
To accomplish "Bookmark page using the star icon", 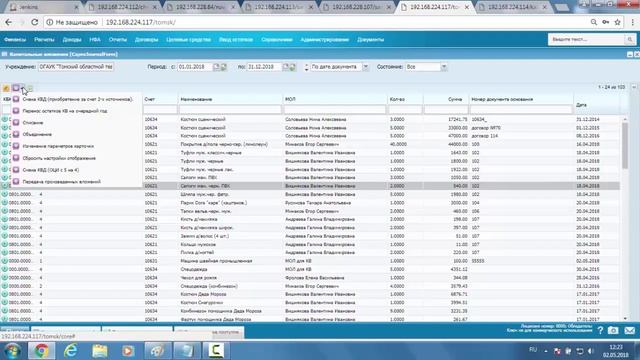I will (618, 22).
